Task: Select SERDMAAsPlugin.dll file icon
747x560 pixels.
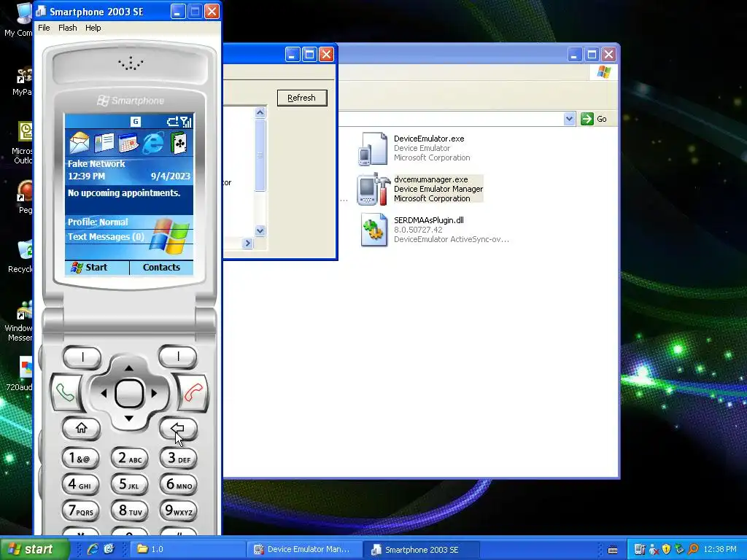Action: click(373, 230)
